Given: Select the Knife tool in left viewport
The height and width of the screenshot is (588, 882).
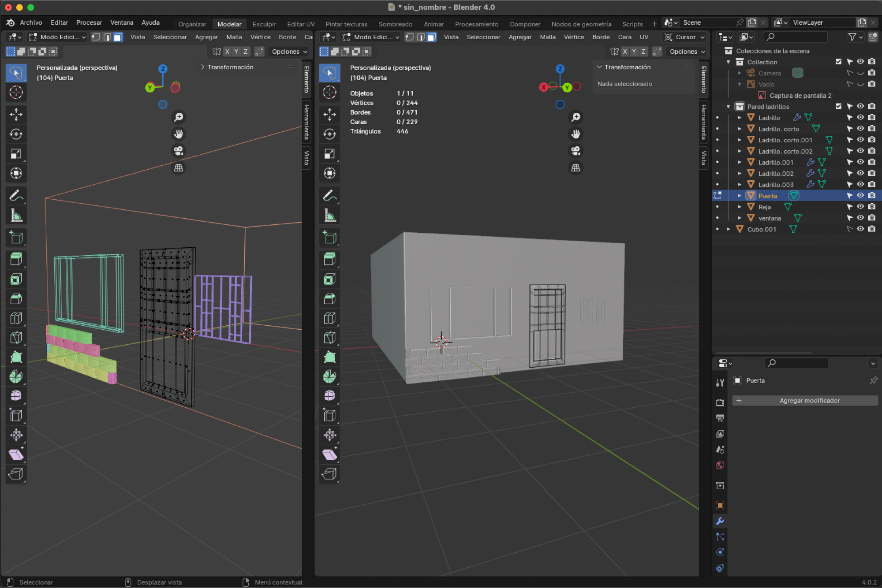Looking at the screenshot, I should [16, 338].
